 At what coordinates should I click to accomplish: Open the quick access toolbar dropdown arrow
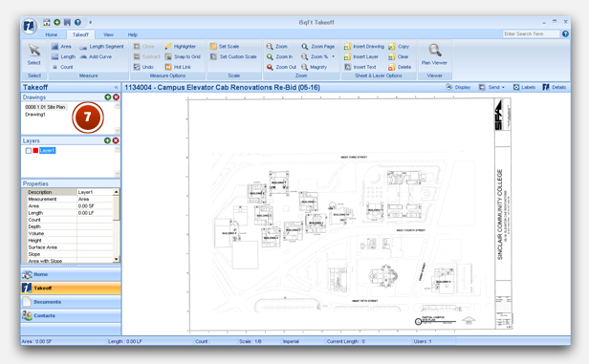(90, 23)
